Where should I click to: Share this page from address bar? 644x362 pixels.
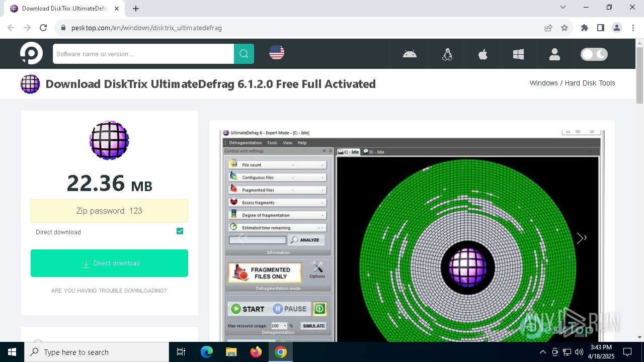click(548, 28)
